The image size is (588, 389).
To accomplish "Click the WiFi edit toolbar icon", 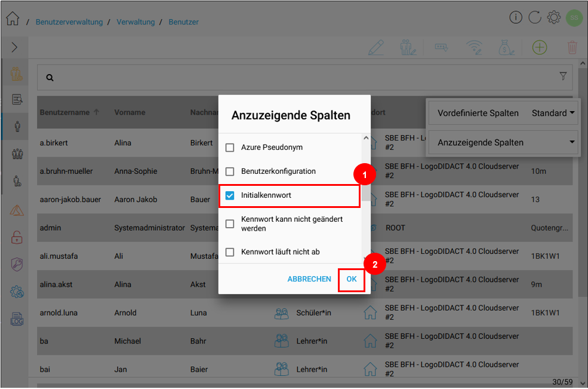I will click(x=475, y=48).
